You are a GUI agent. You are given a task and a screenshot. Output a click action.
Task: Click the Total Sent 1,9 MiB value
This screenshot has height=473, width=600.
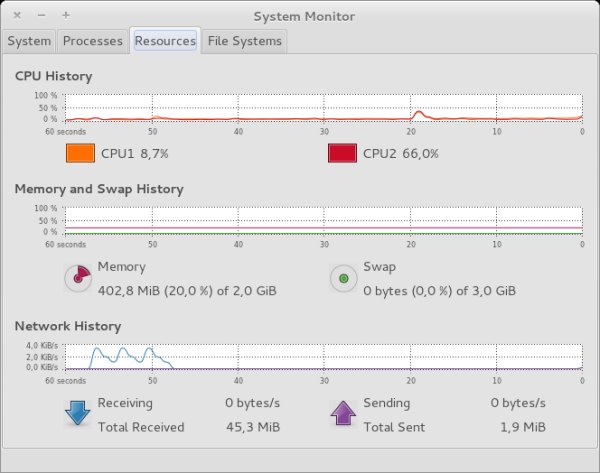[x=521, y=427]
